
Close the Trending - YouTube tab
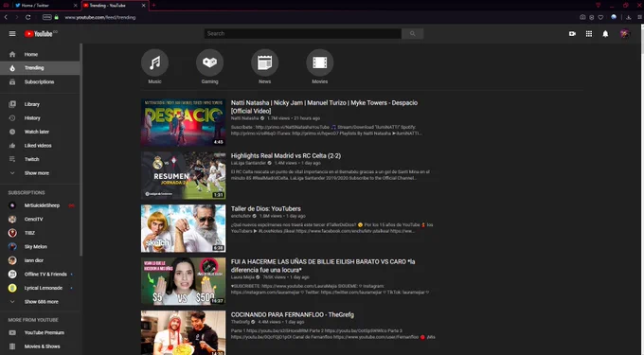pos(143,6)
